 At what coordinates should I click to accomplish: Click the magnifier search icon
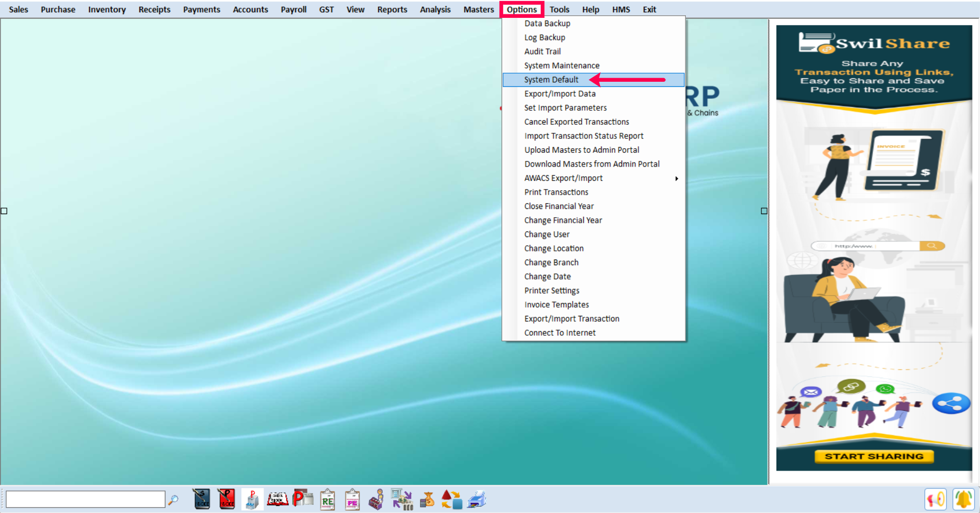[174, 500]
